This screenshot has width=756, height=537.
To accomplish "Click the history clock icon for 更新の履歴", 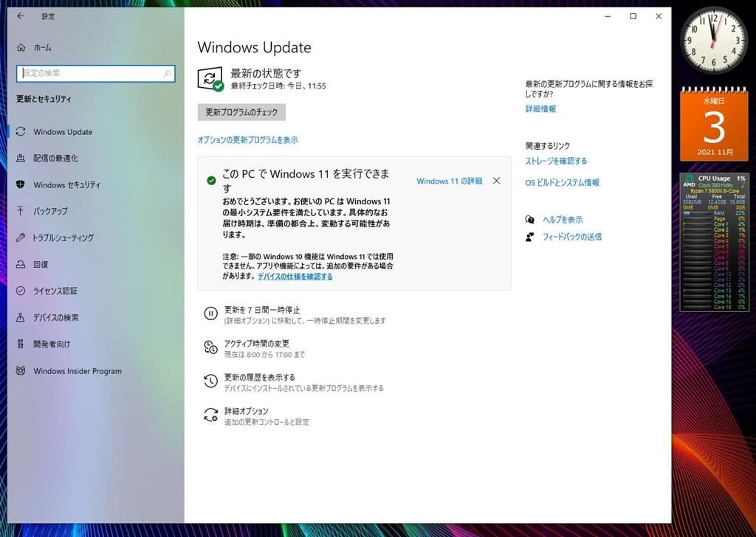I will coord(210,381).
